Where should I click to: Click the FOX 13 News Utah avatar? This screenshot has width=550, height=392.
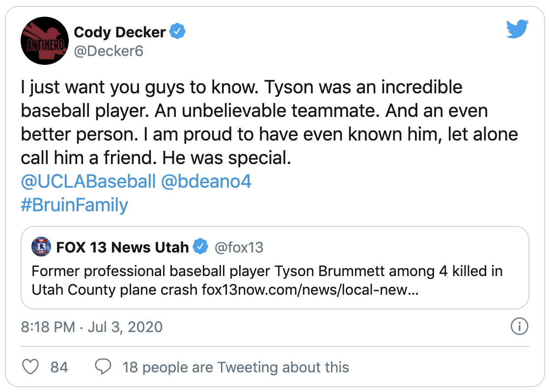[x=42, y=248]
